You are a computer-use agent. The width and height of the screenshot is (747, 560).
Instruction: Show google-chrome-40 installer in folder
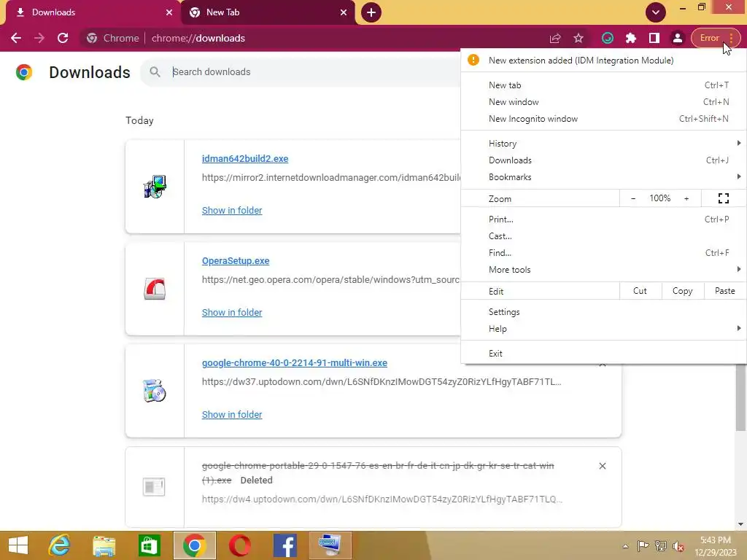[232, 415]
